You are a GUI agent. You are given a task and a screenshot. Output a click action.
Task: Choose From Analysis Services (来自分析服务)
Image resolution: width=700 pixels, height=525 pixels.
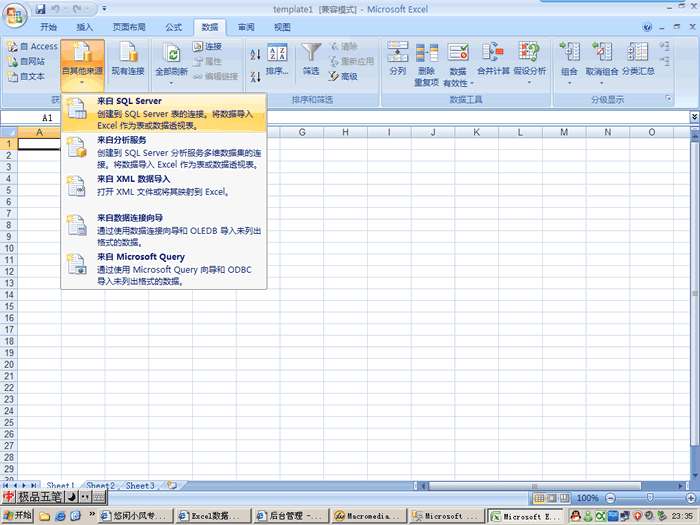(164, 152)
